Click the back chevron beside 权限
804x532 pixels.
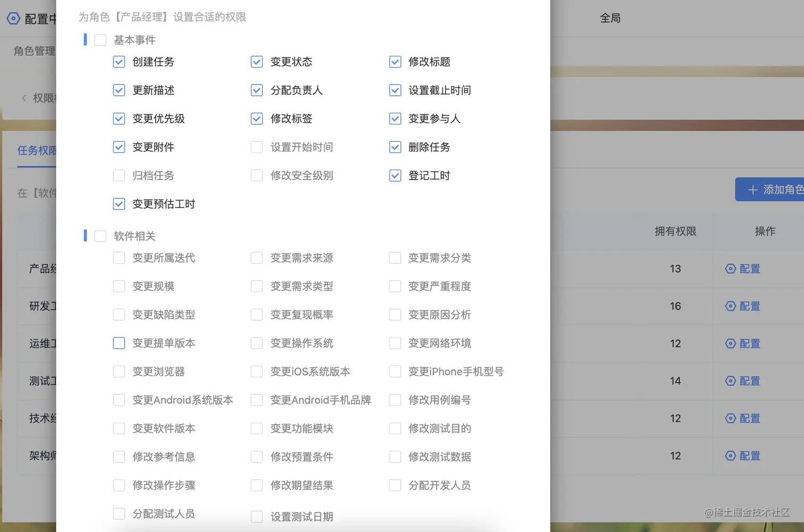click(24, 98)
